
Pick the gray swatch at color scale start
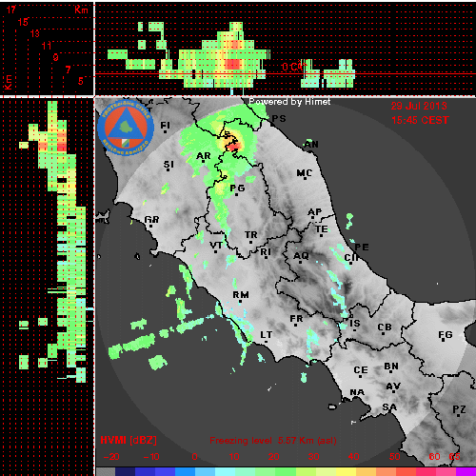(106, 471)
